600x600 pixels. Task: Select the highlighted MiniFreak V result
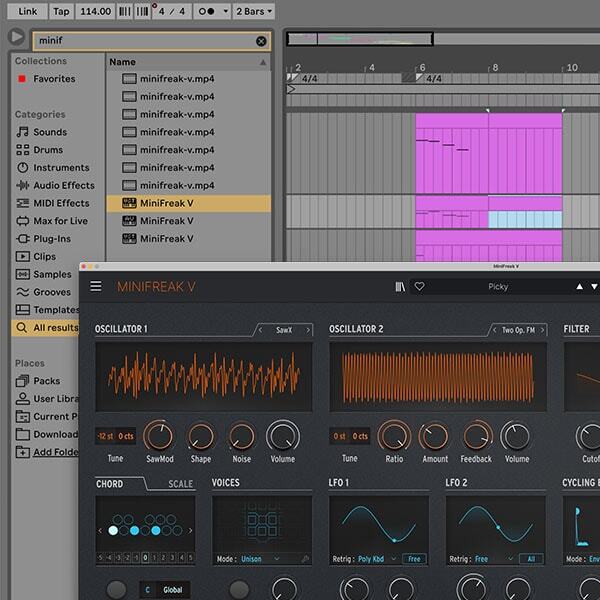[x=167, y=203]
